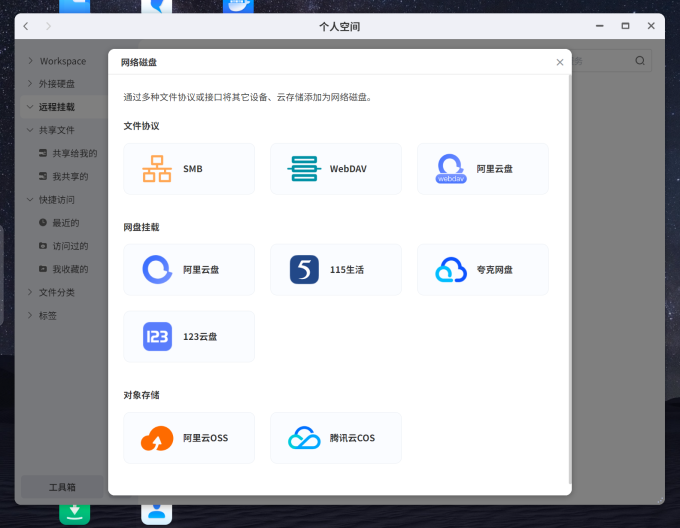Screen dimensions: 680x528
Task: Click the WebDAV label text
Action: [x=348, y=169]
